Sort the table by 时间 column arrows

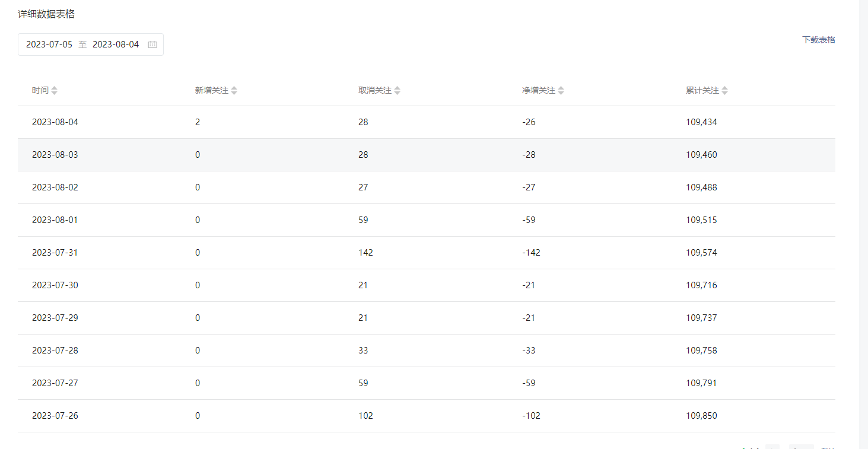coord(55,91)
